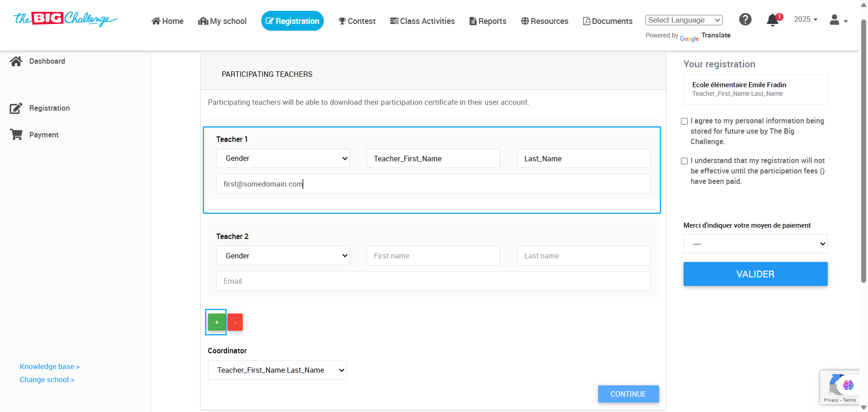Open Teacher 1 Gender dropdown

pos(283,159)
